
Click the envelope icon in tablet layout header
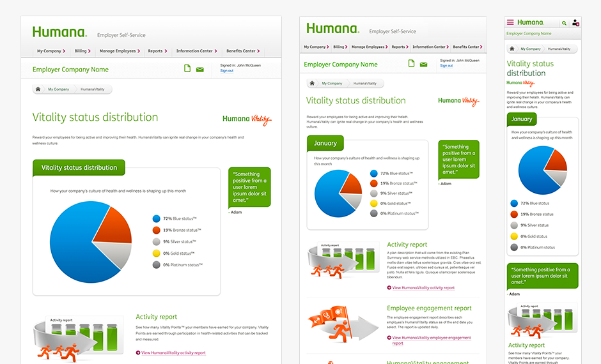423,64
